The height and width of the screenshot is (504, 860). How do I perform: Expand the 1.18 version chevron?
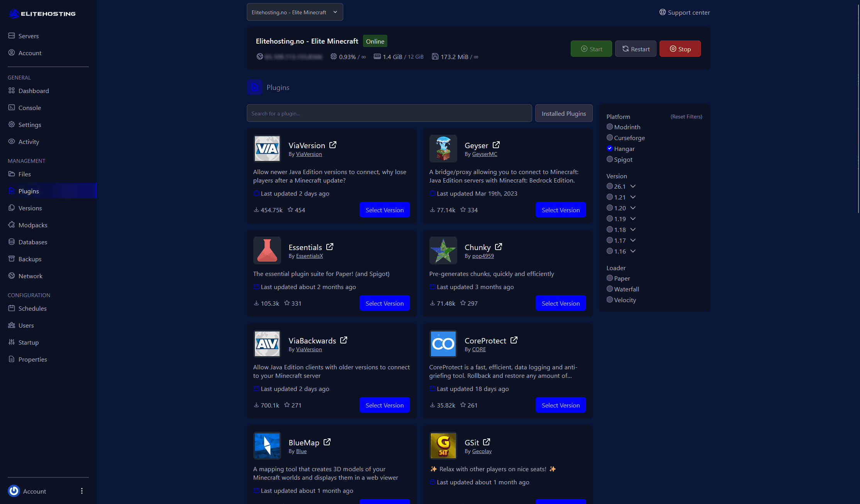[633, 230]
